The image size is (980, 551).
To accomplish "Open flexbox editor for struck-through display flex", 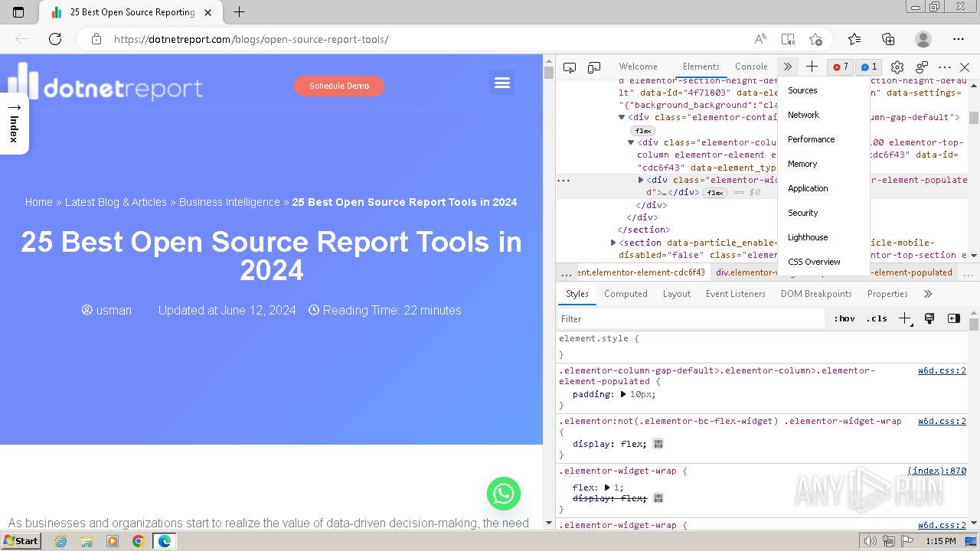I will point(658,498).
